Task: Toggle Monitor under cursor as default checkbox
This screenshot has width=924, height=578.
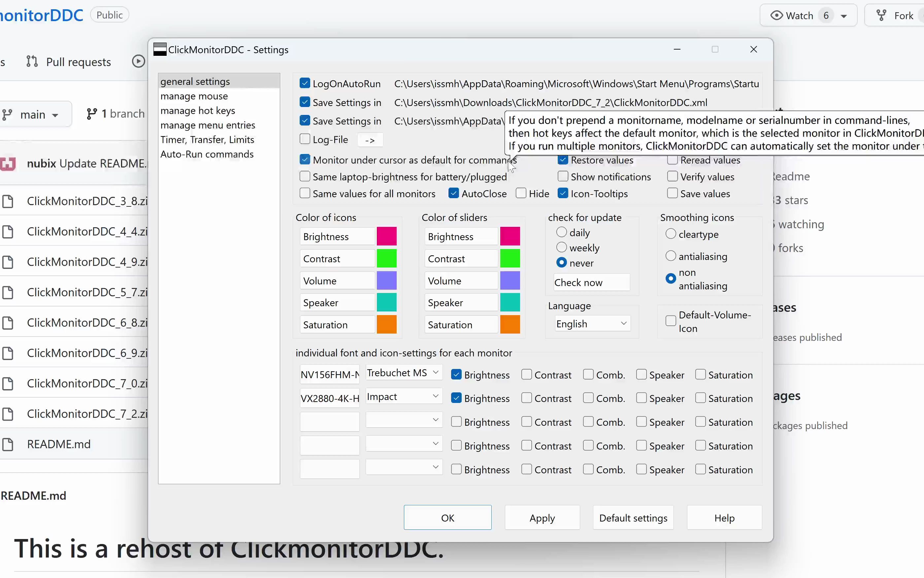Action: 305,160
